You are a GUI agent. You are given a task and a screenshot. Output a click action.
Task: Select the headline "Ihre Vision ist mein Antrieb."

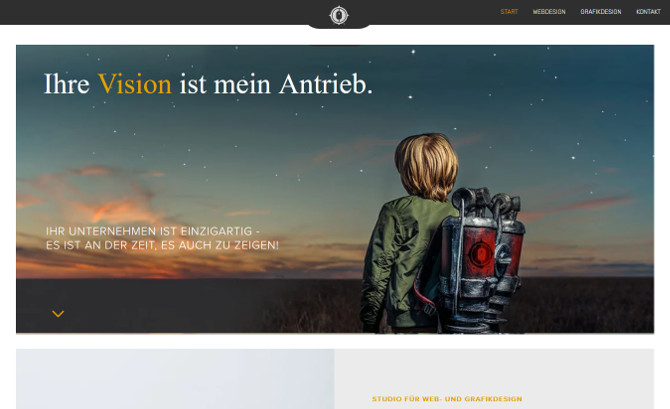(x=209, y=84)
